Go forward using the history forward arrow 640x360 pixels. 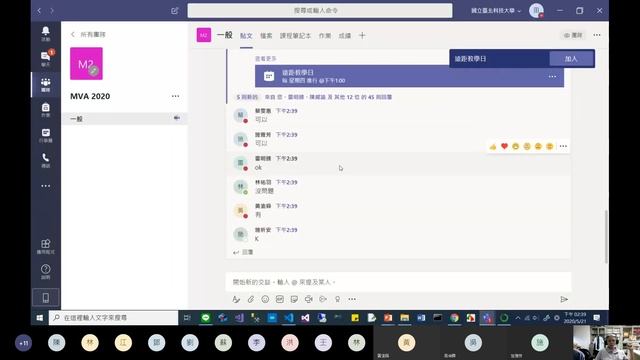[x=52, y=11]
